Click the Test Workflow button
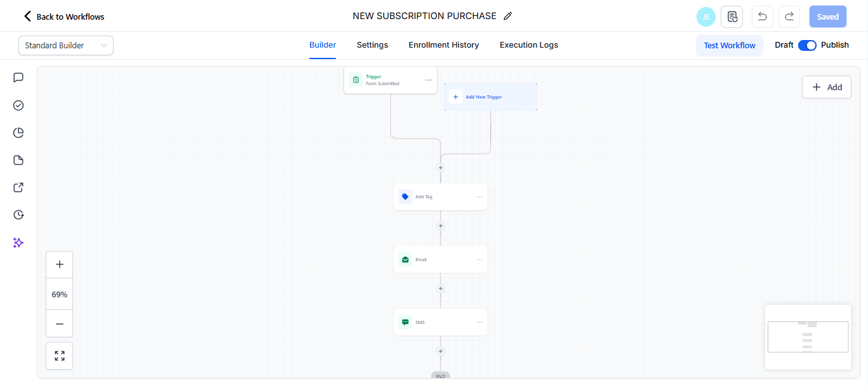The height and width of the screenshot is (385, 868). tap(730, 46)
